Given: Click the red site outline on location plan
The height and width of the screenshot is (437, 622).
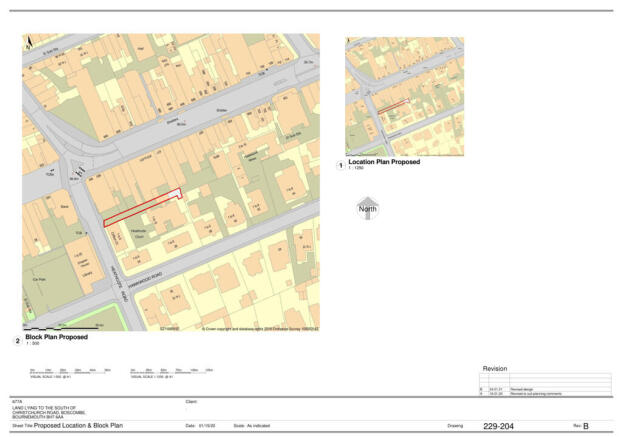Looking at the screenshot, I should 393,106.
